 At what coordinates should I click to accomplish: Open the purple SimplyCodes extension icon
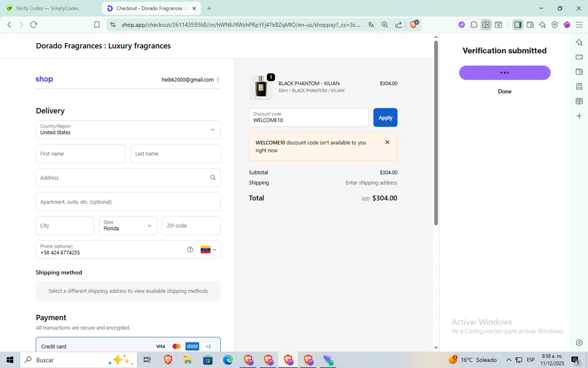462,25
